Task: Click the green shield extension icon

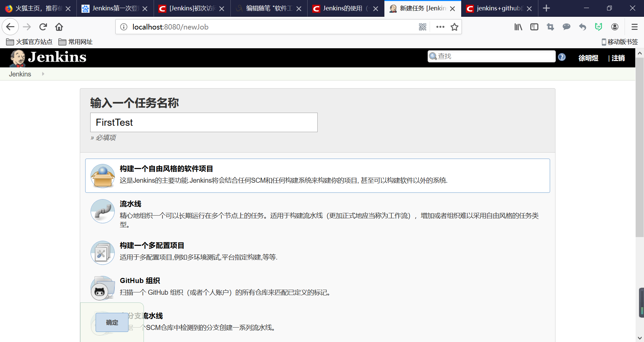Action: point(599,27)
